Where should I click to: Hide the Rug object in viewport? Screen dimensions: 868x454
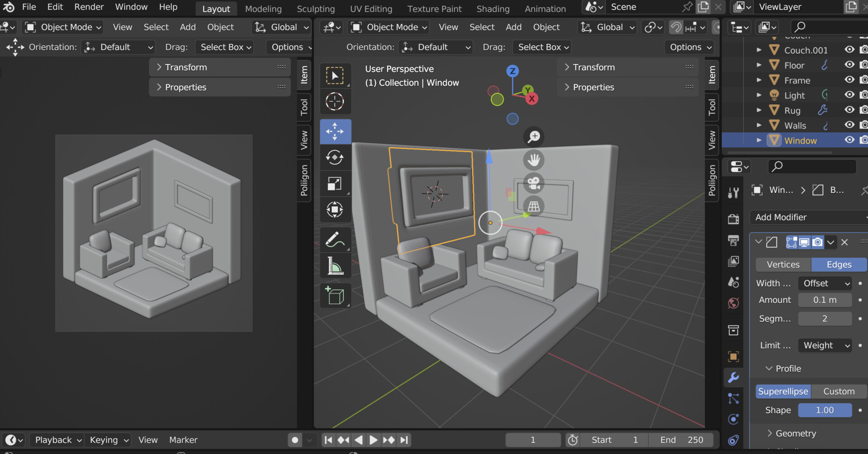(x=849, y=110)
